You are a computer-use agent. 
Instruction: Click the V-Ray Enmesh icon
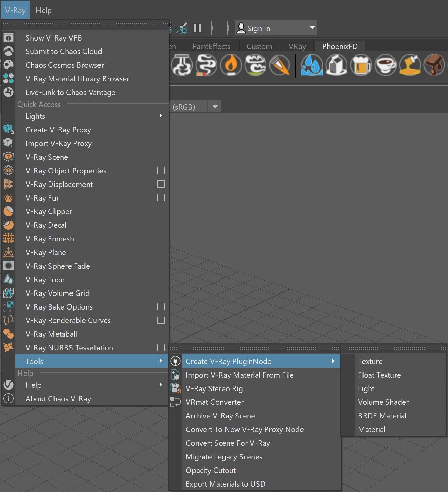pos(9,239)
